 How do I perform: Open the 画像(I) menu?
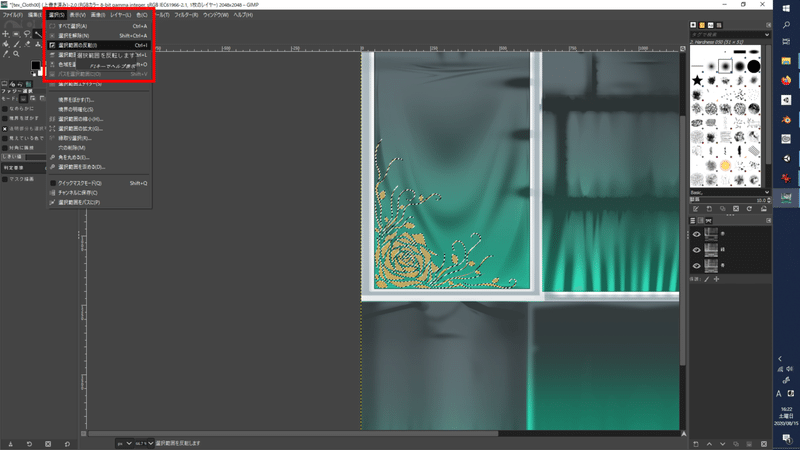pos(98,15)
